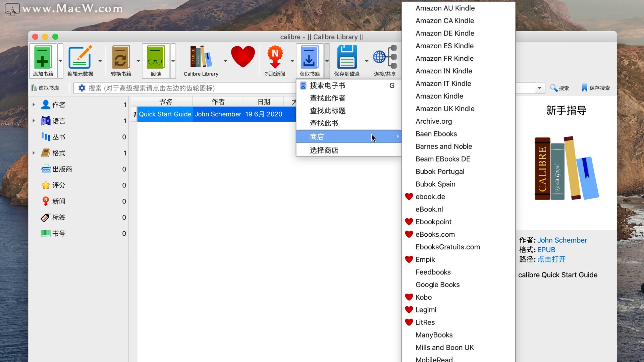Select Archive.org store
The height and width of the screenshot is (362, 644).
[x=458, y=121]
